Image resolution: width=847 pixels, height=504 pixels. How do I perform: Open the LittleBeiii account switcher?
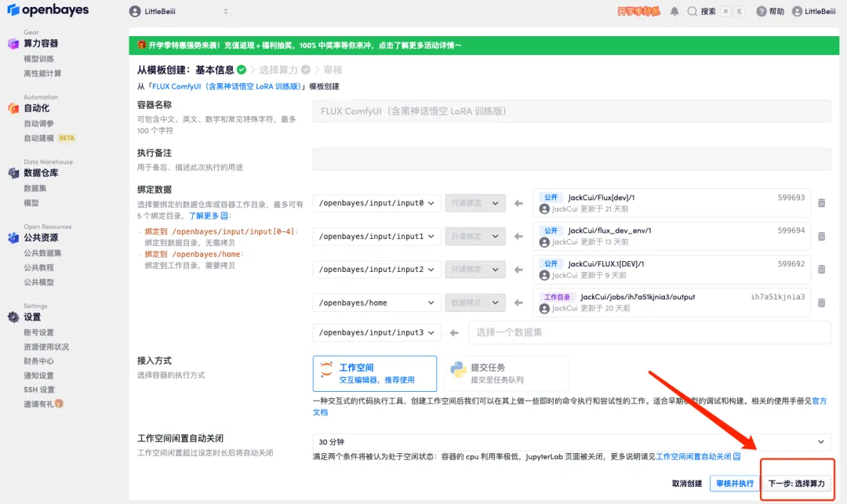pyautogui.click(x=179, y=12)
